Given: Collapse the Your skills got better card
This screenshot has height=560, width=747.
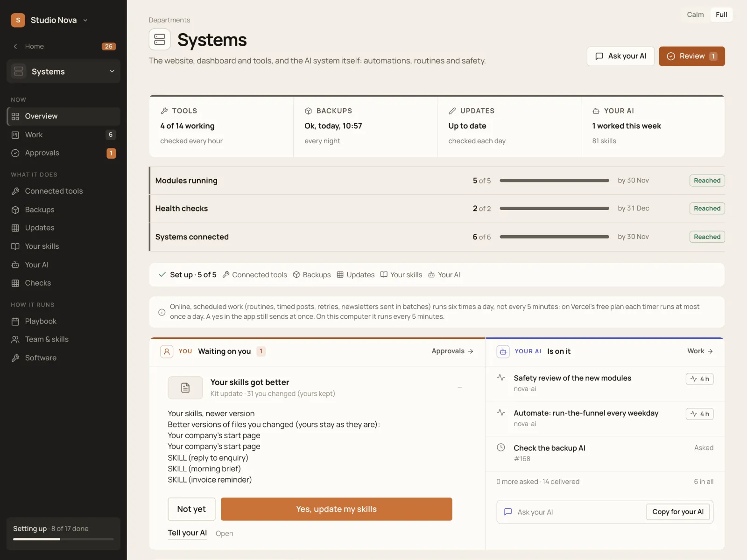Looking at the screenshot, I should (x=459, y=388).
